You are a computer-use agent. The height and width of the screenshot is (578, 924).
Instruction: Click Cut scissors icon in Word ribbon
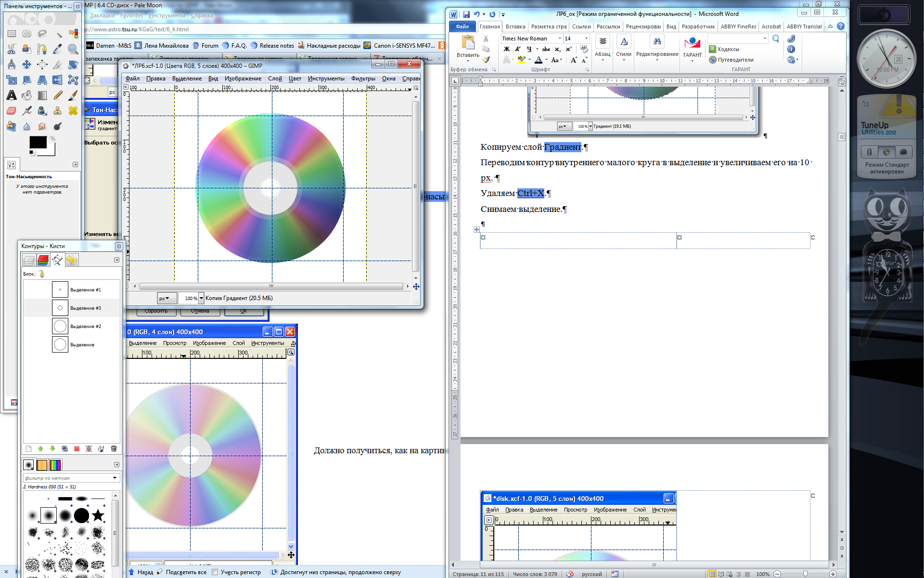click(x=486, y=39)
